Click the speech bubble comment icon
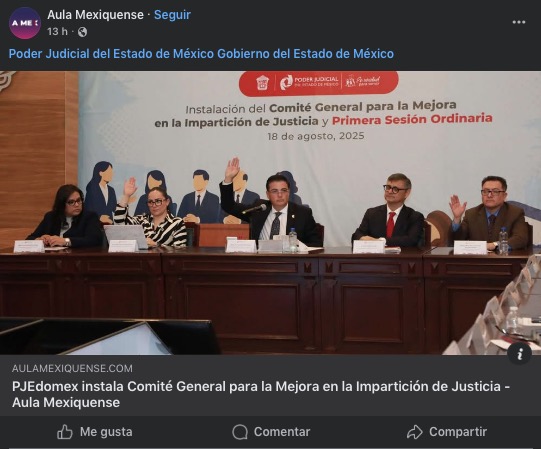This screenshot has height=449, width=541. click(240, 432)
